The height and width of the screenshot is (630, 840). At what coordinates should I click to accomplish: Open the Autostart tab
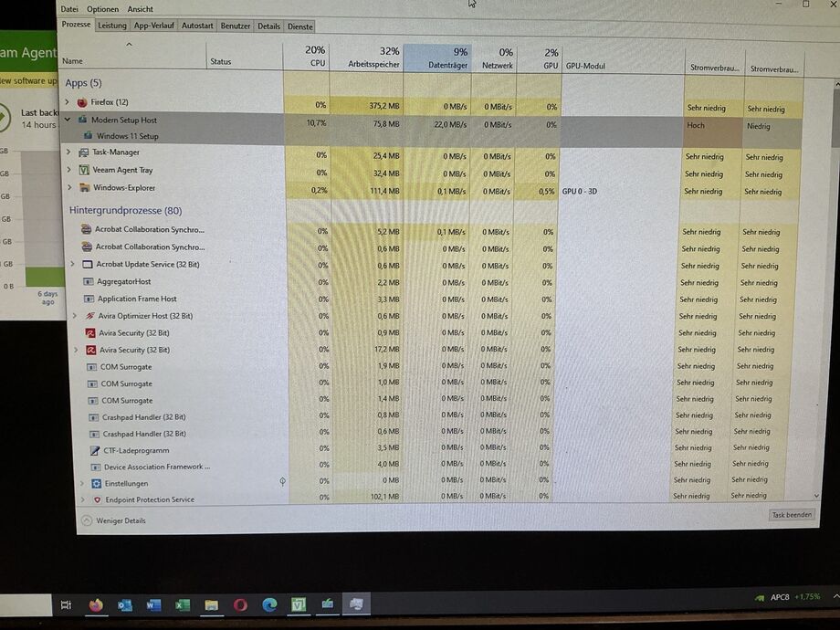click(197, 26)
